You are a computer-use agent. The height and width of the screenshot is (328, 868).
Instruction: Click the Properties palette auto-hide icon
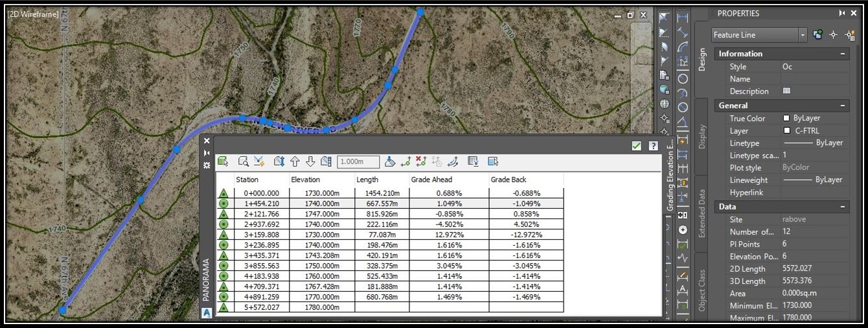[842, 13]
